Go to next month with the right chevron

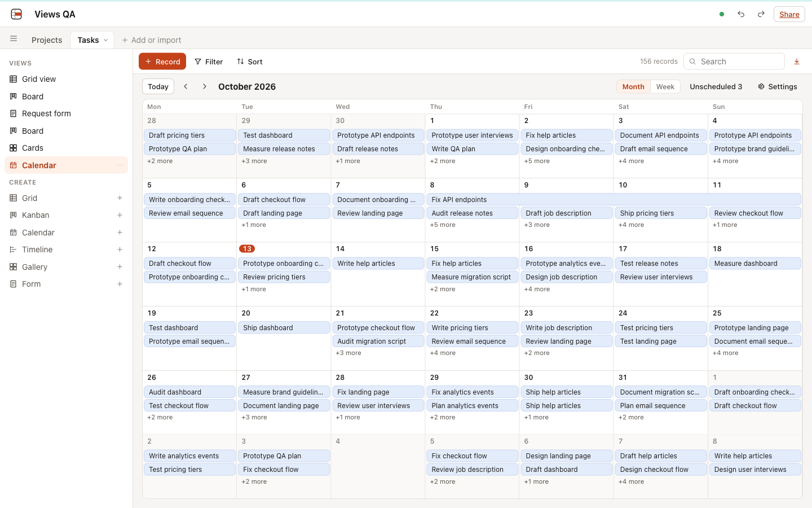205,86
